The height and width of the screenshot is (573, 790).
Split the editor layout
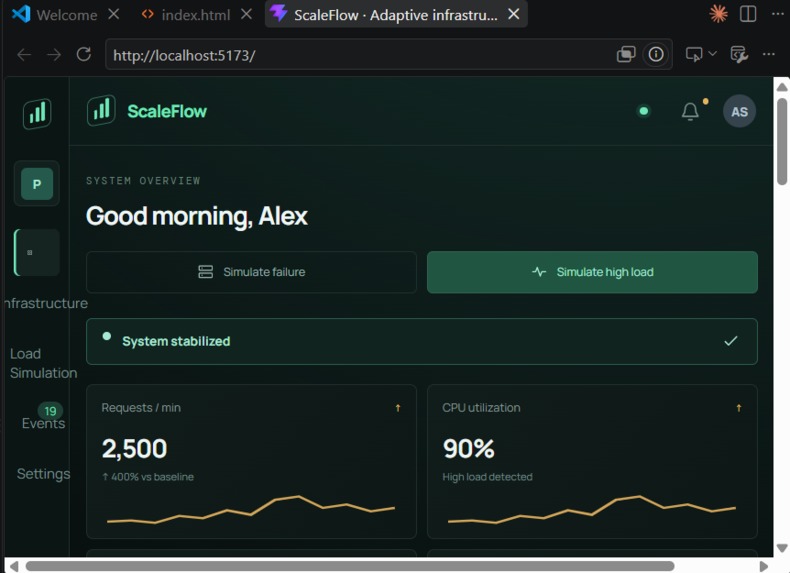point(748,14)
